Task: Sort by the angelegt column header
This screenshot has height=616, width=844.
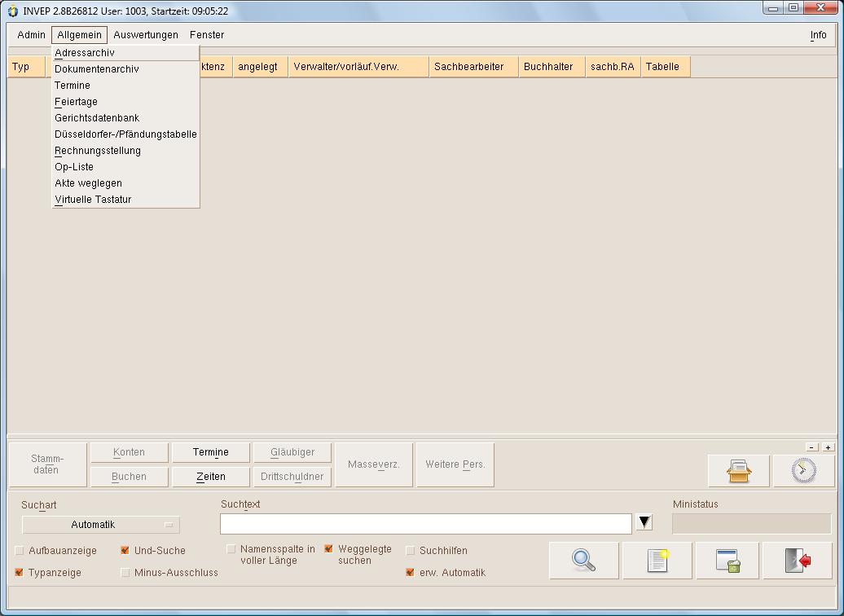Action: tap(261, 67)
